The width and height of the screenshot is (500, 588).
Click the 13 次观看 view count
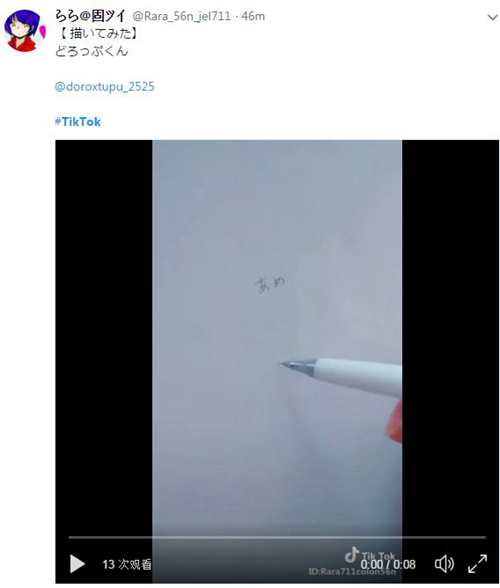(127, 564)
